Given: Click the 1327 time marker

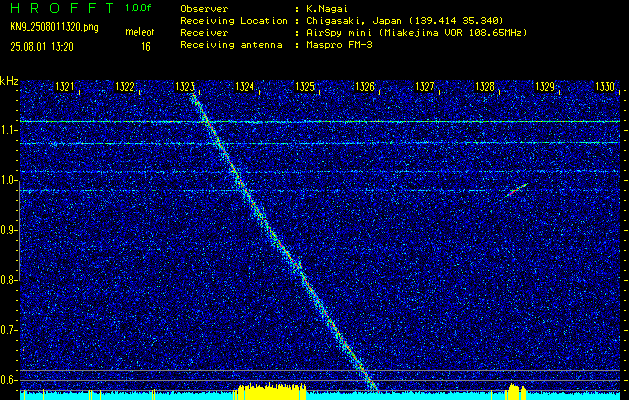Looking at the screenshot, I should click(x=424, y=87).
